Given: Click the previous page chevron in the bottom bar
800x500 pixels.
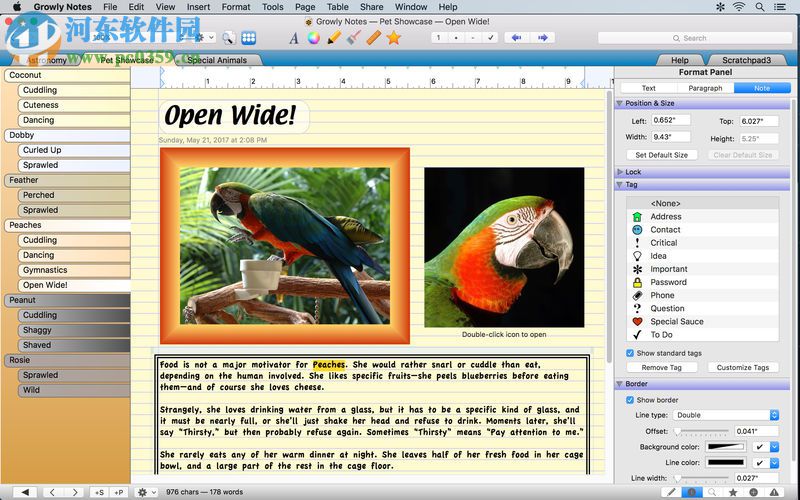Looking at the screenshot, I should point(52,492).
